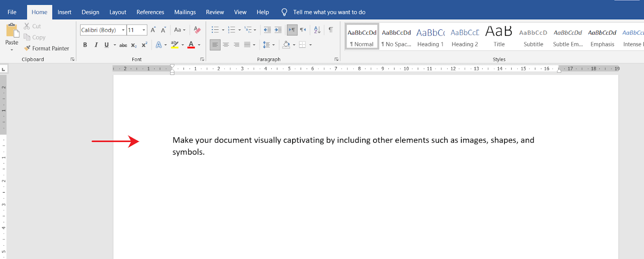Apply the Heading 2 style
Viewport: 644px width, 259px height.
(464, 37)
